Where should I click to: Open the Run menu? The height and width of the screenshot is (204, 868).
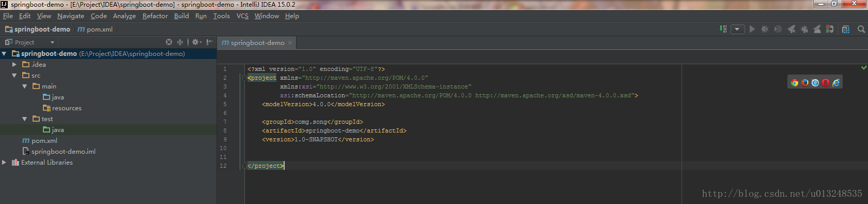(201, 16)
